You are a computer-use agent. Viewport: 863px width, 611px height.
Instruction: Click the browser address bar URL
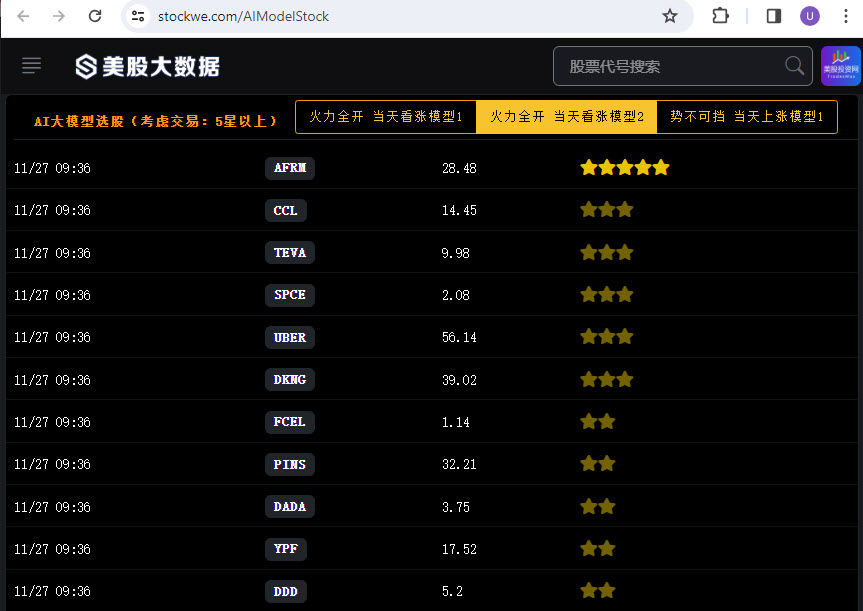[x=243, y=17]
